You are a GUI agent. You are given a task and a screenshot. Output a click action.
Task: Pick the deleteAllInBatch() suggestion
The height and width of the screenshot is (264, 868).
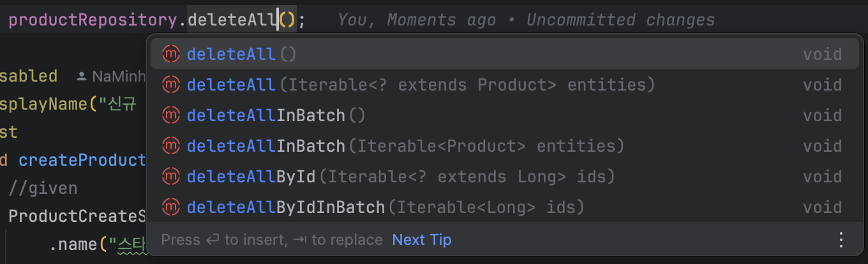[504, 115]
